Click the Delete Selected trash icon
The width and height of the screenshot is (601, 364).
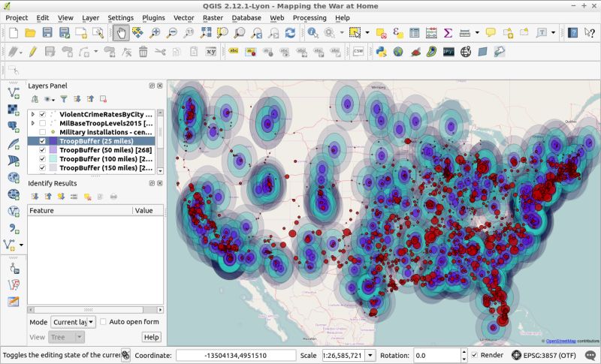pyautogui.click(x=143, y=51)
